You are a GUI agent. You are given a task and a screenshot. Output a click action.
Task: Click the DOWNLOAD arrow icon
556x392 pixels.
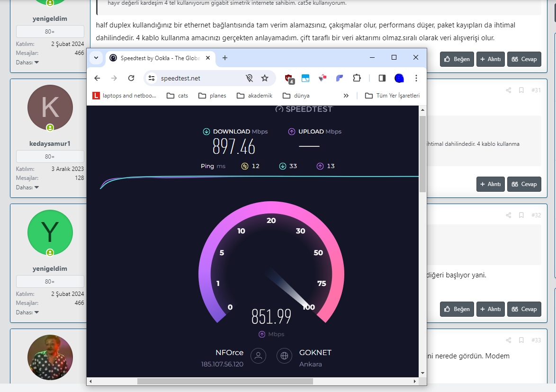206,132
